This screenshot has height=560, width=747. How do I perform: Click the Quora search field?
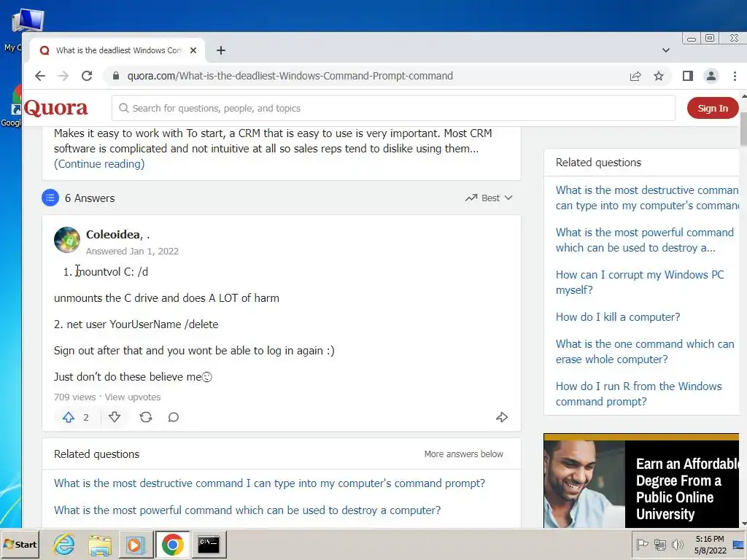393,108
